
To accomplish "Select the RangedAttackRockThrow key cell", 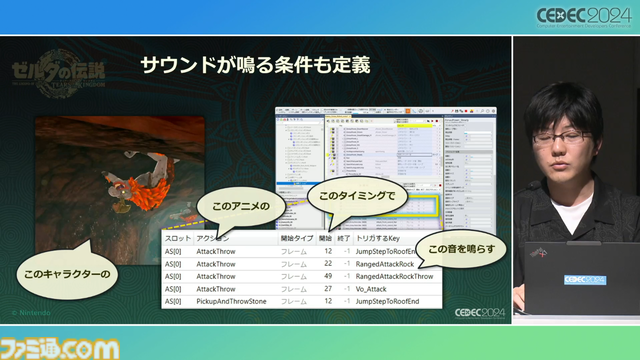I will [394, 276].
